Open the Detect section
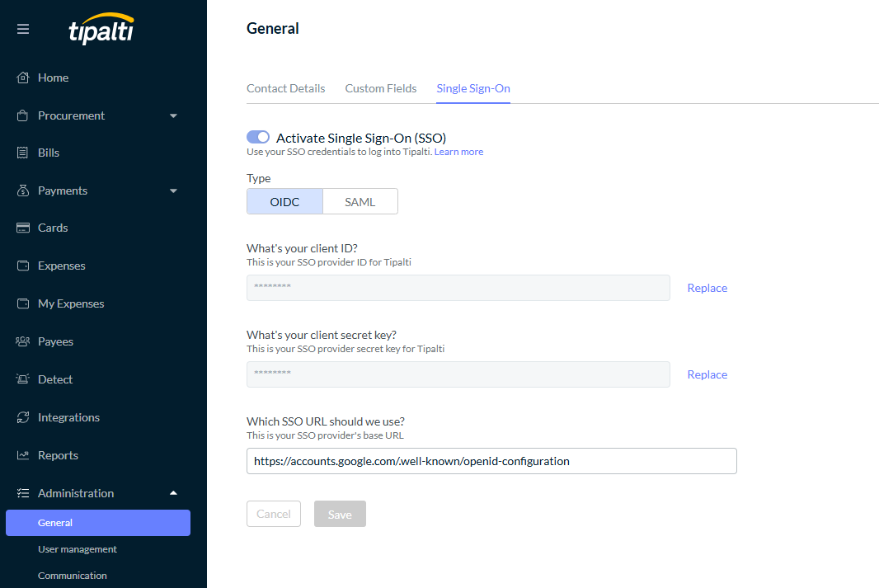 55,379
